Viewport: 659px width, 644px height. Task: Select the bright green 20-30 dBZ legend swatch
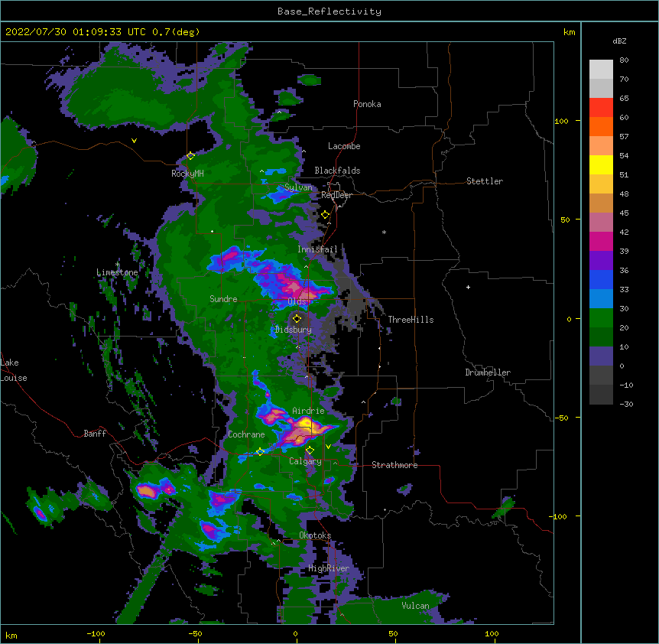tap(601, 318)
